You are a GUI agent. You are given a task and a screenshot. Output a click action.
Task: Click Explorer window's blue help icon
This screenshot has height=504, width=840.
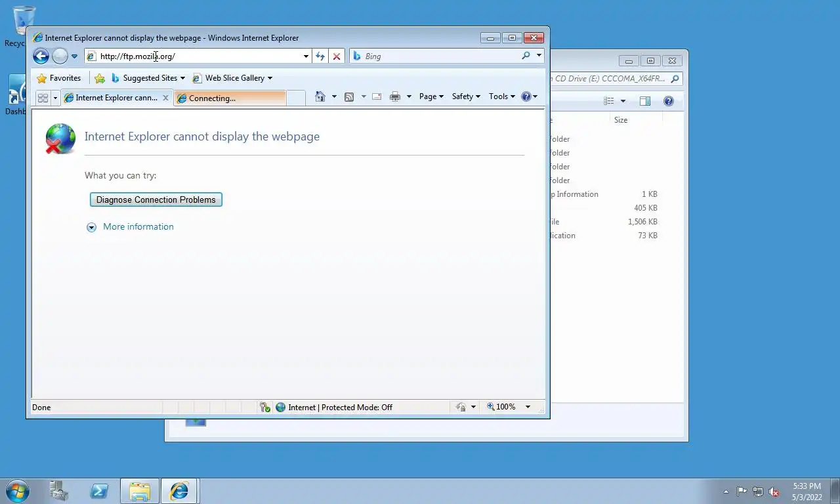[669, 101]
